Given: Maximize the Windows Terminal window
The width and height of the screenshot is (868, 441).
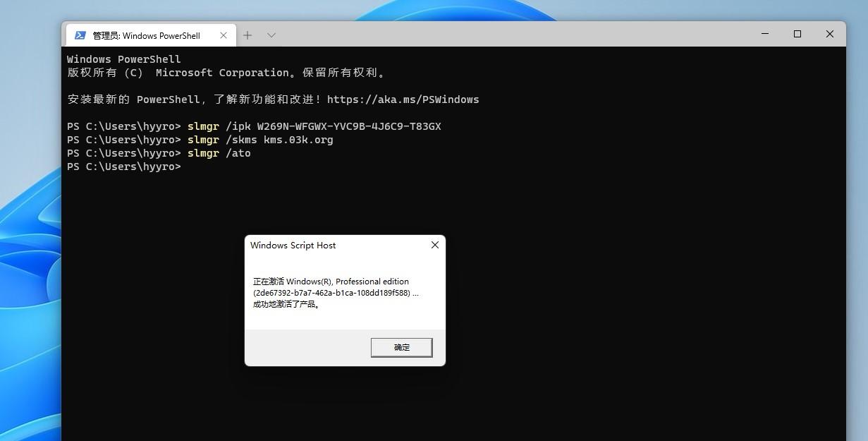Looking at the screenshot, I should pos(797,34).
